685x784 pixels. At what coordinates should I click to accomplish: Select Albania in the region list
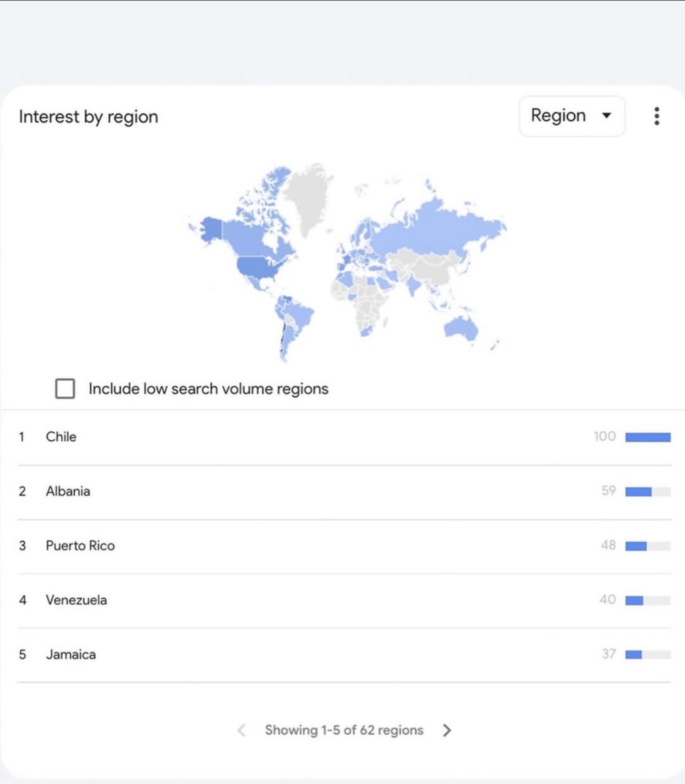point(344,491)
